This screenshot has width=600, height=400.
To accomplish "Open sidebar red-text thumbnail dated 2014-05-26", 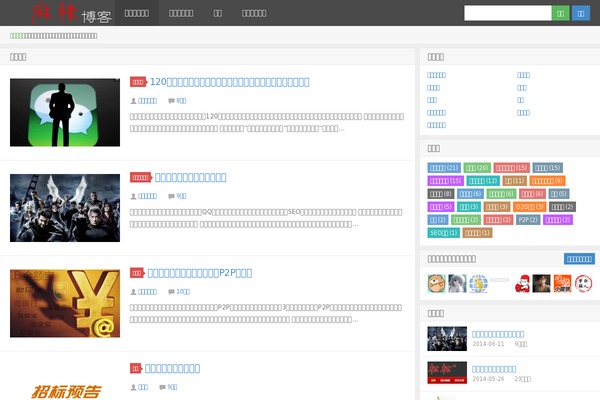I will [x=447, y=372].
